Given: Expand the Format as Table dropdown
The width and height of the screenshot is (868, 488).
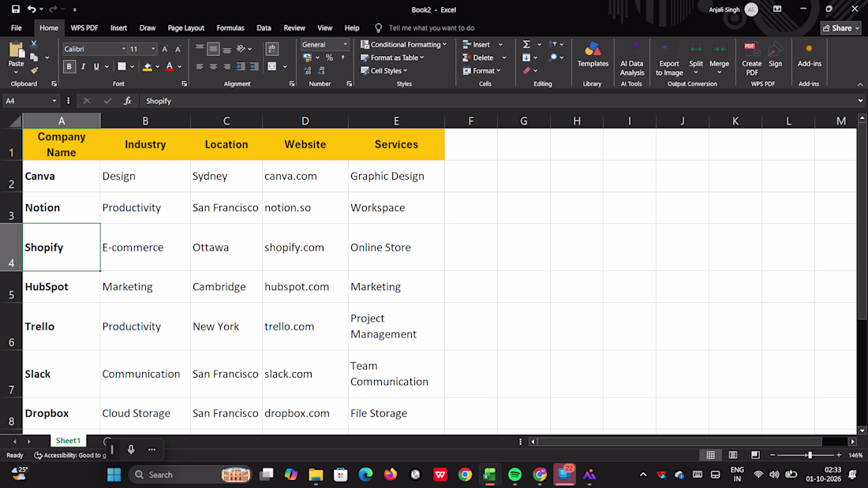Looking at the screenshot, I should (392, 58).
